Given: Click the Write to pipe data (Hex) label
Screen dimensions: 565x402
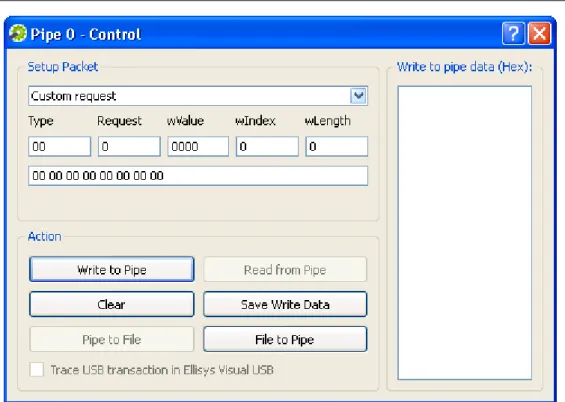Looking at the screenshot, I should pyautogui.click(x=464, y=67).
